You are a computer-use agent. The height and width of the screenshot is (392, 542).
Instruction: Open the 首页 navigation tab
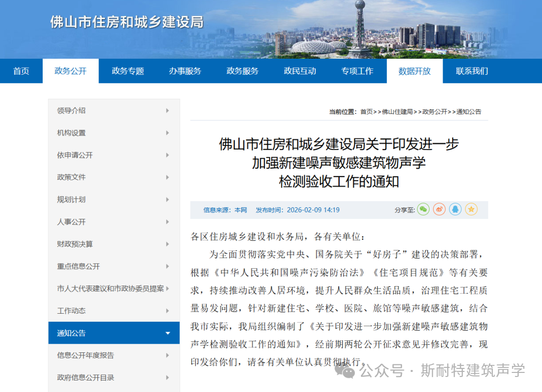pyautogui.click(x=21, y=71)
